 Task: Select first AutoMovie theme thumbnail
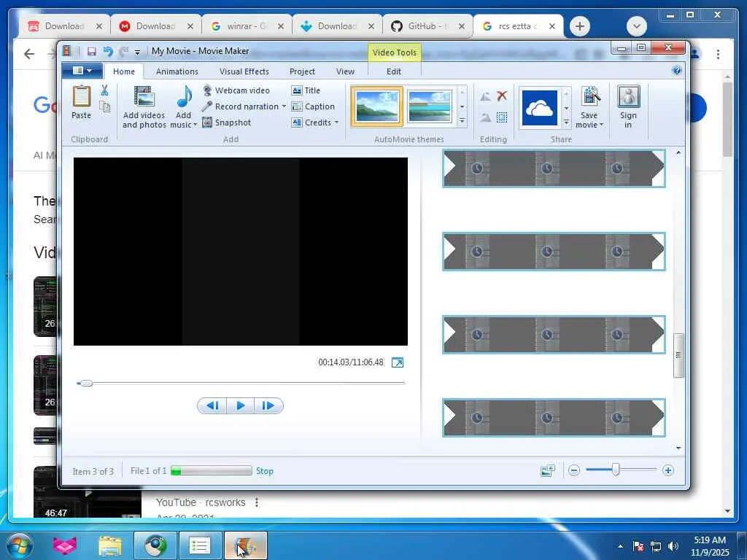point(377,106)
